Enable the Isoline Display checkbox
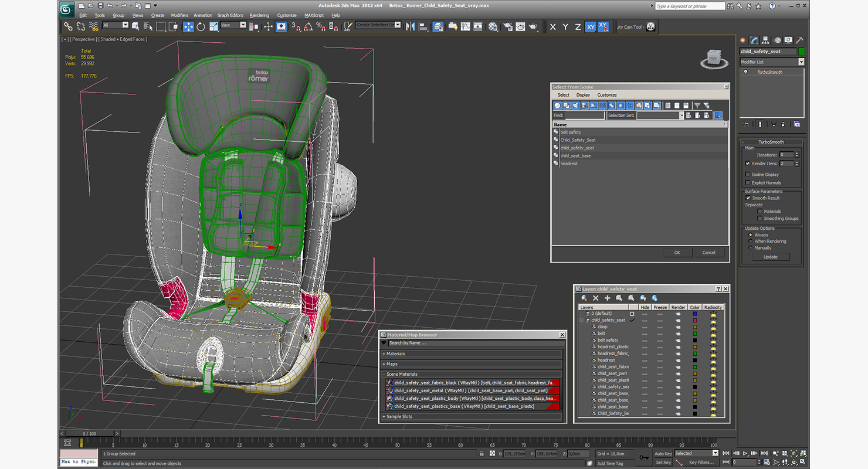The width and height of the screenshot is (868, 469). [748, 174]
